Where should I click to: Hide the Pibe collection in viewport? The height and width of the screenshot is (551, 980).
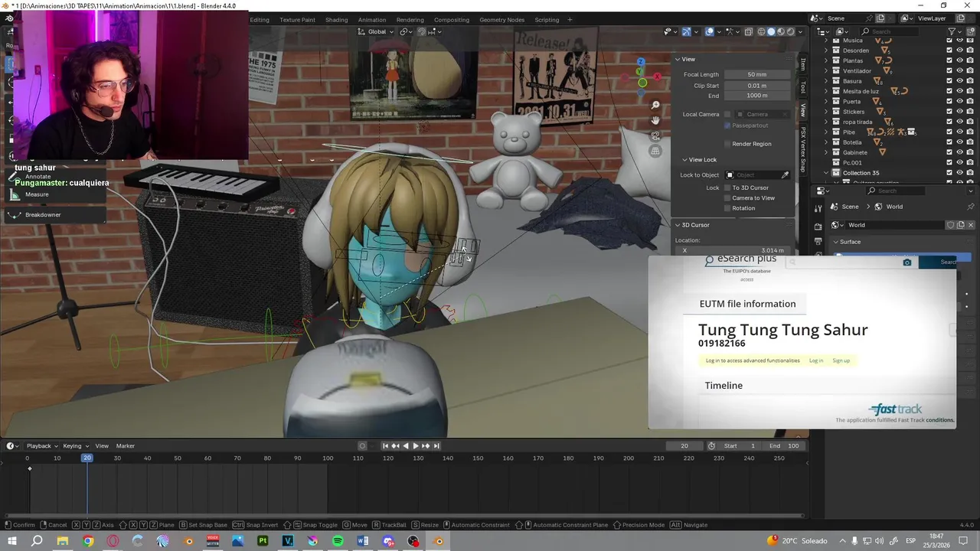(959, 132)
